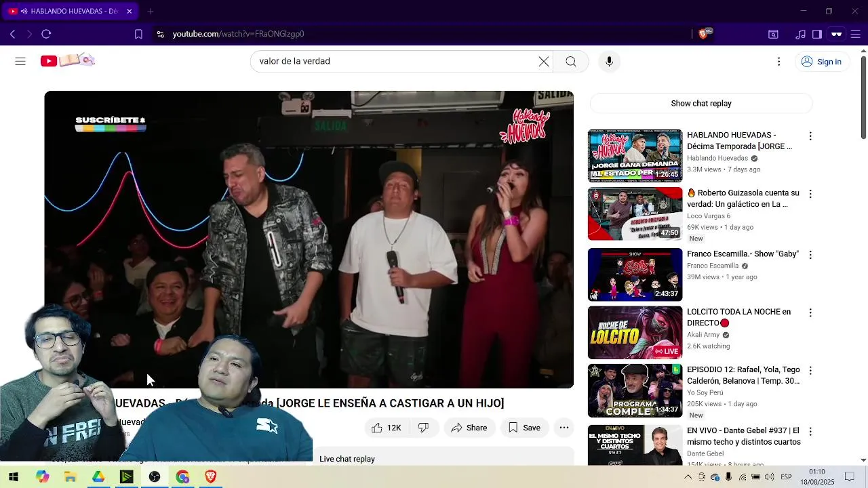Viewport: 868px width, 488px height.
Task: Toggle the Brave sidebar panel
Action: tap(817, 34)
